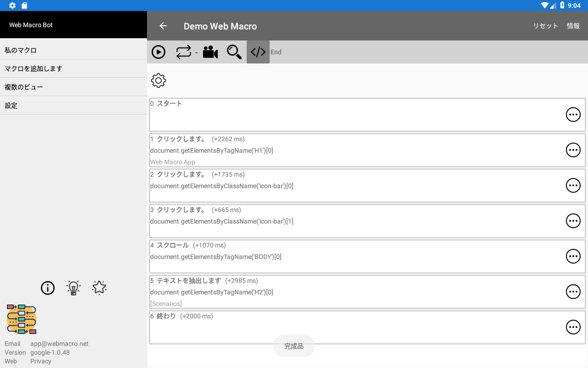The width and height of the screenshot is (588, 368).
Task: Click 情報 in the top bar
Action: click(x=573, y=26)
